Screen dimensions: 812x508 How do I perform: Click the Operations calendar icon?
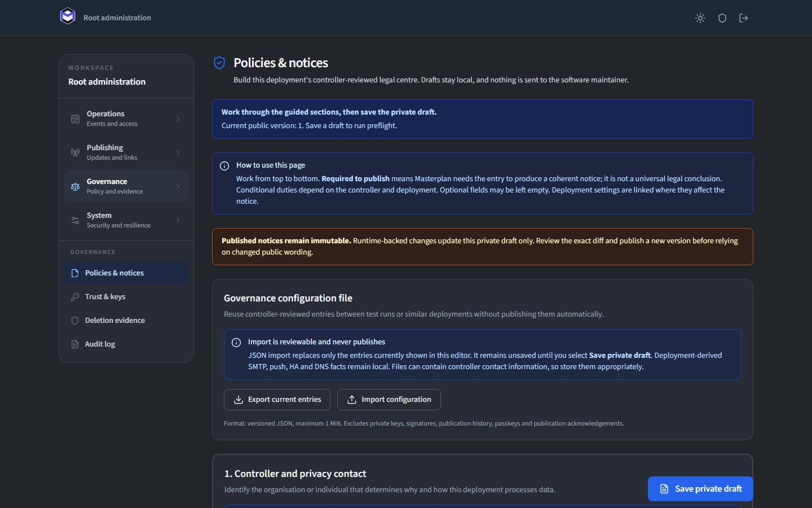75,119
